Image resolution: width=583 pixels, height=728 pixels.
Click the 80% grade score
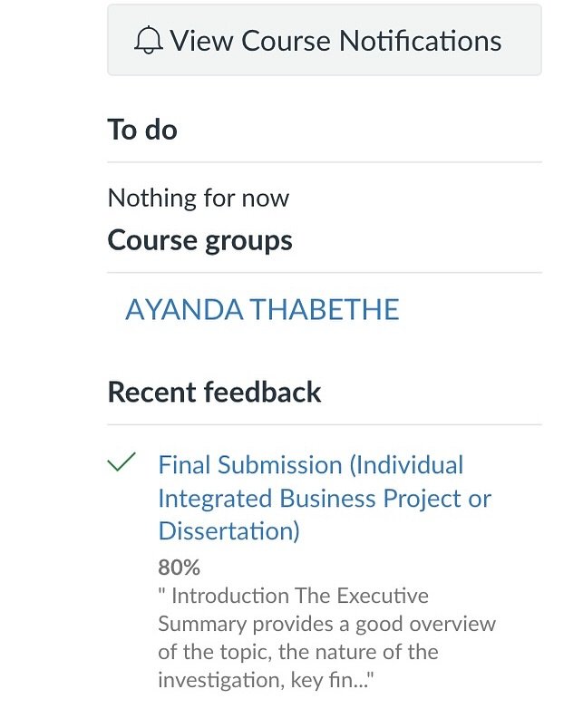179,568
